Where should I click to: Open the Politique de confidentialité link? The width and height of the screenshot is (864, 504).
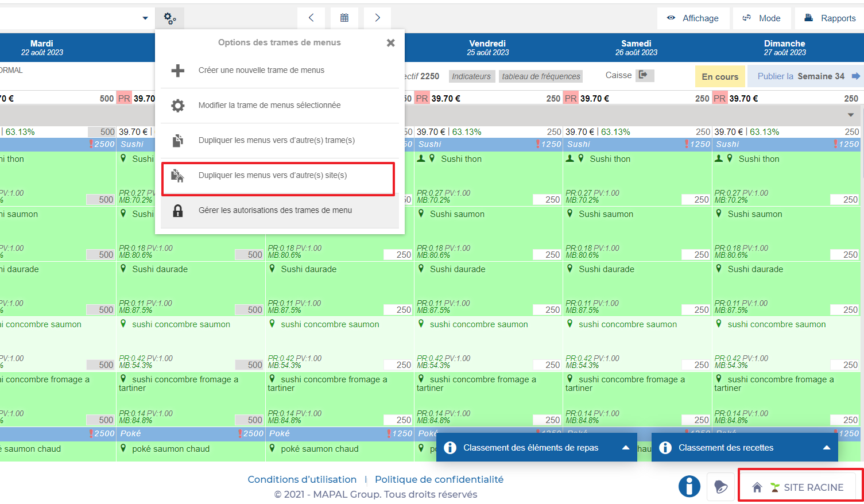click(x=439, y=479)
